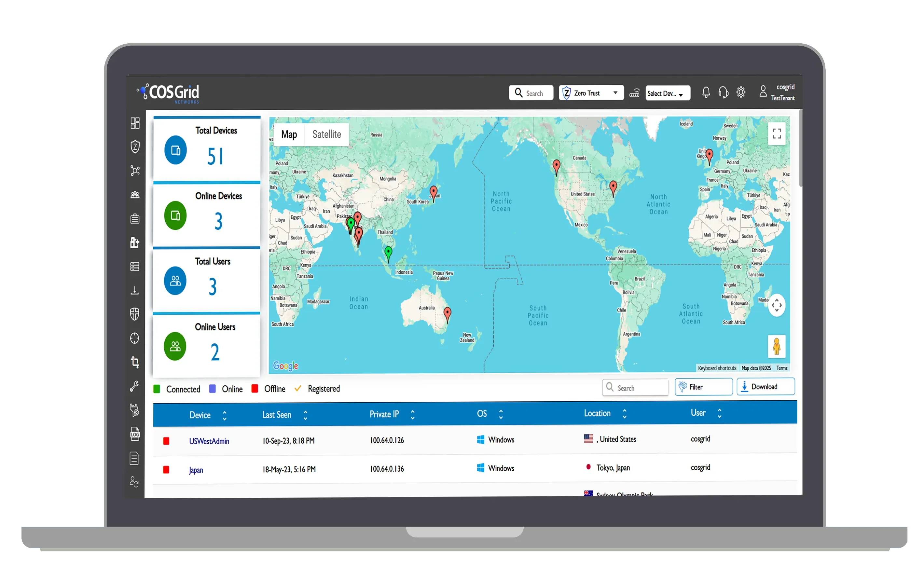Click the map fullscreen toggle button
The height and width of the screenshot is (581, 924).
click(x=777, y=133)
